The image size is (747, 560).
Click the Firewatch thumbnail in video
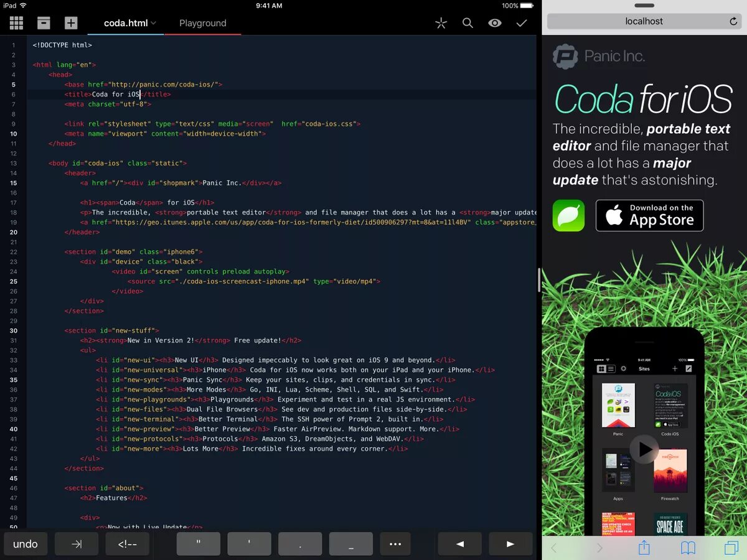[x=670, y=471]
